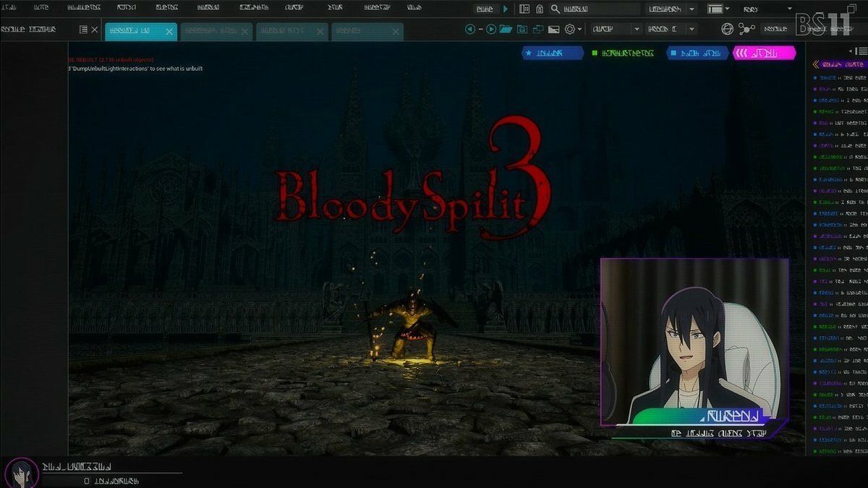The image size is (868, 488).
Task: Click the panel list icon left of the tabs
Action: click(x=83, y=30)
